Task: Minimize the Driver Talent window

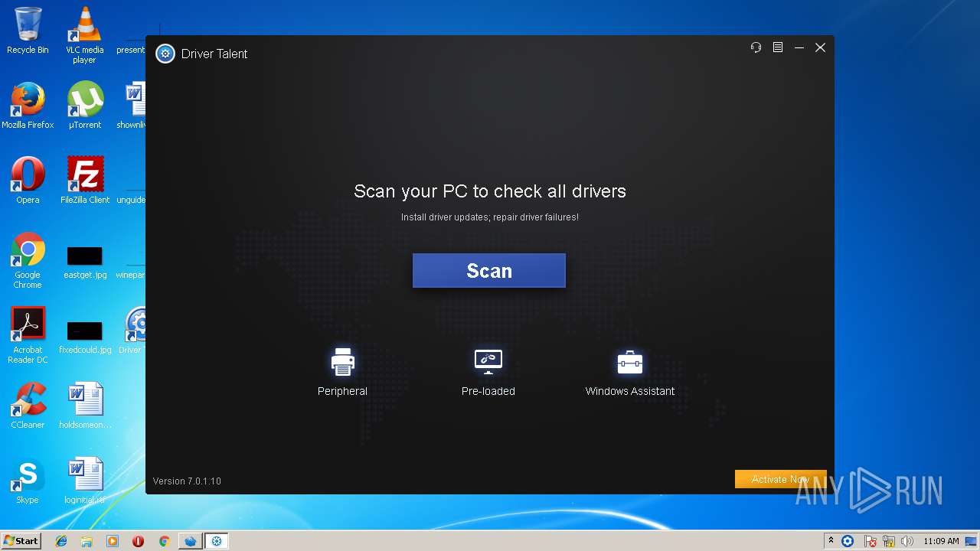Action: click(x=799, y=47)
